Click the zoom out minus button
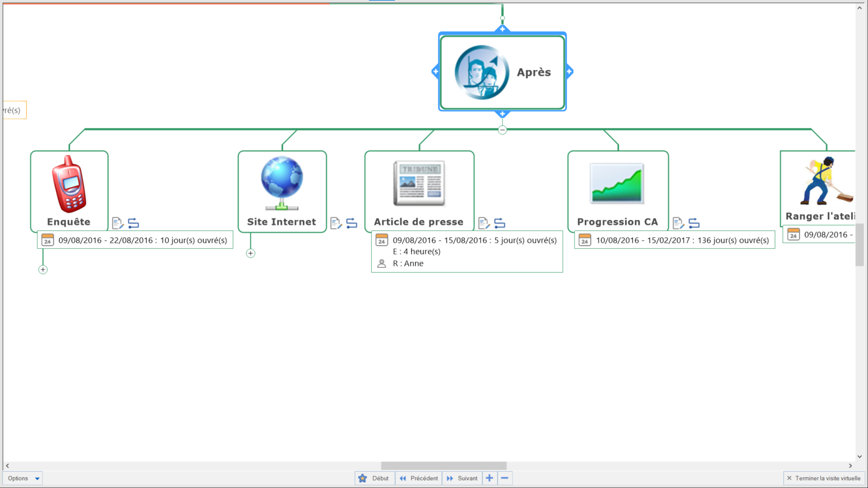 [505, 478]
